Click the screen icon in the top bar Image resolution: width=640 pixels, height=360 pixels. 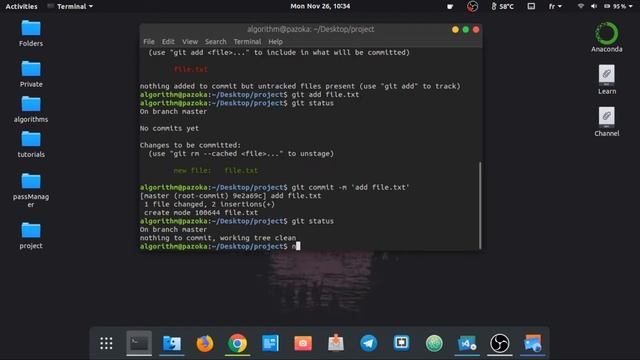(x=531, y=6)
